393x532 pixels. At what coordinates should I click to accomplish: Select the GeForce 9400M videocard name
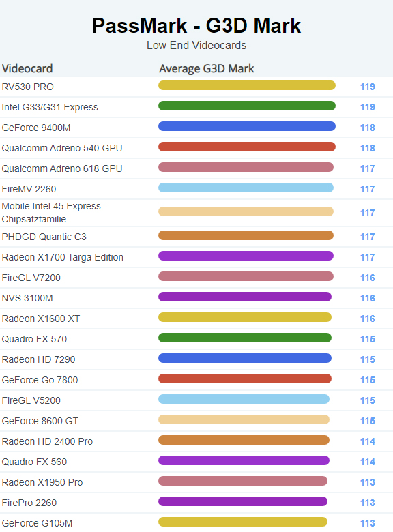36,128
